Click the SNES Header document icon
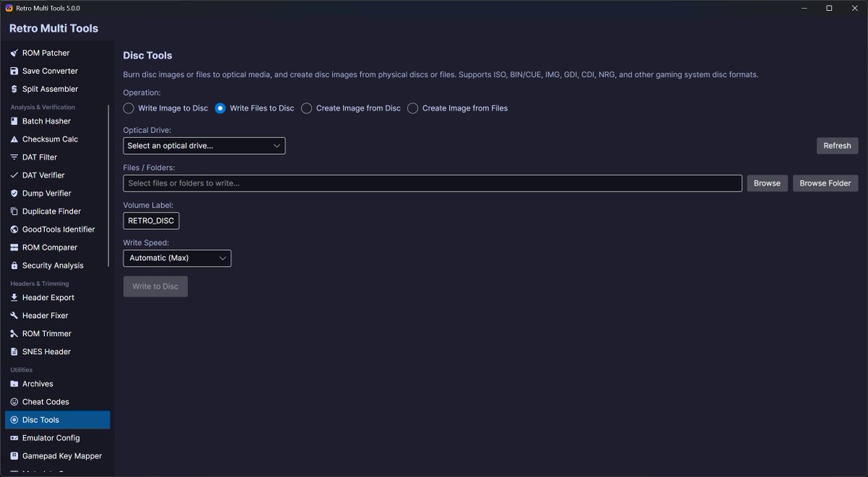 click(x=14, y=351)
